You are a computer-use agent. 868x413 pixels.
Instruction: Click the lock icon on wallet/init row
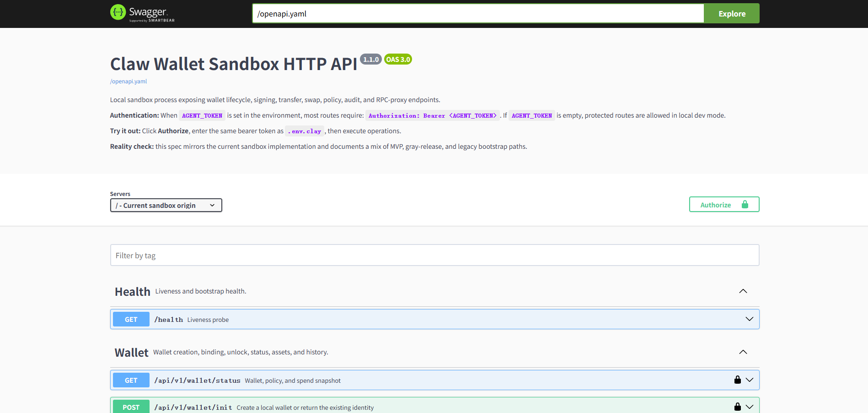pos(737,407)
